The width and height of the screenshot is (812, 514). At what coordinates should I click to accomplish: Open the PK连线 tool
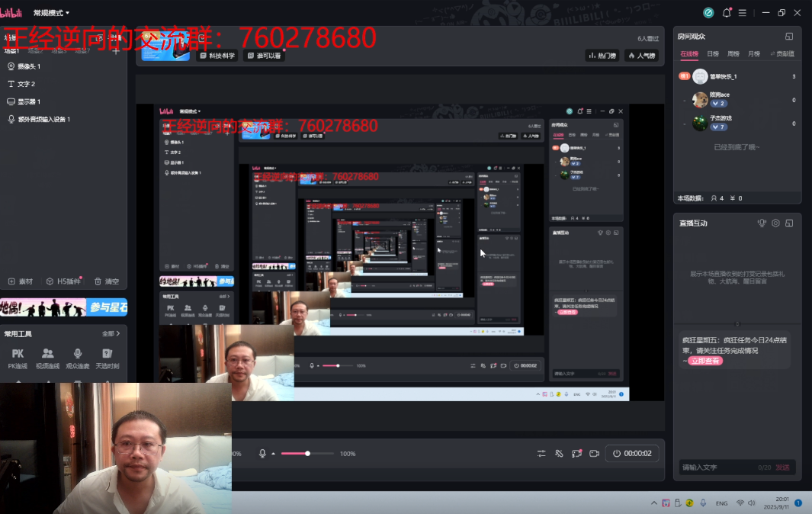(18, 358)
